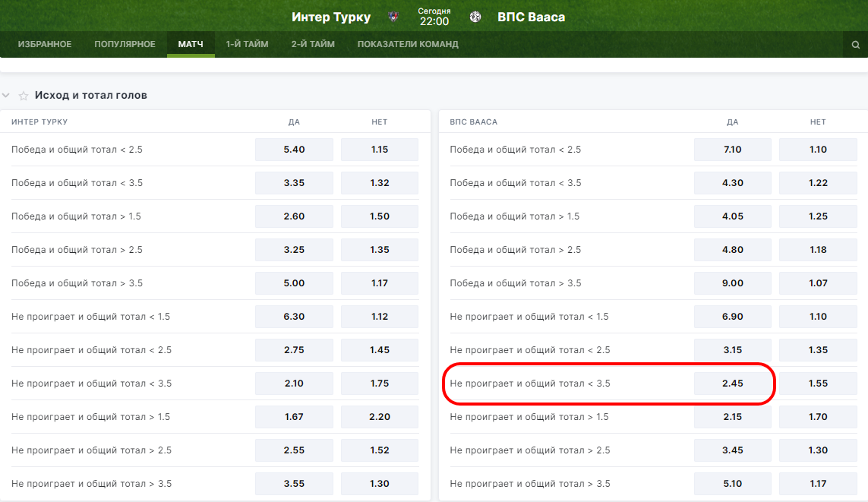Click the Интер Турку team logo

click(x=393, y=17)
